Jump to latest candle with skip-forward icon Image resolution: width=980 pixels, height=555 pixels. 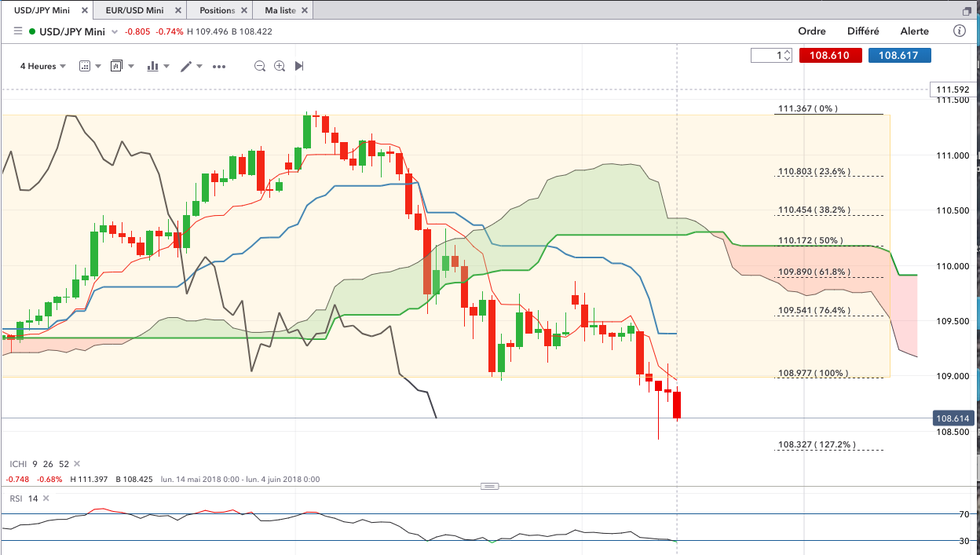click(299, 67)
